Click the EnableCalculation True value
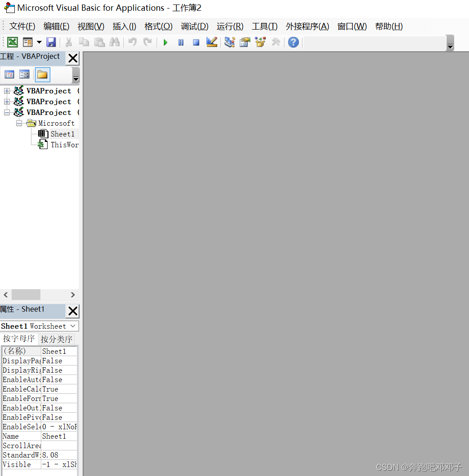This screenshot has height=476, width=469. 59,389
